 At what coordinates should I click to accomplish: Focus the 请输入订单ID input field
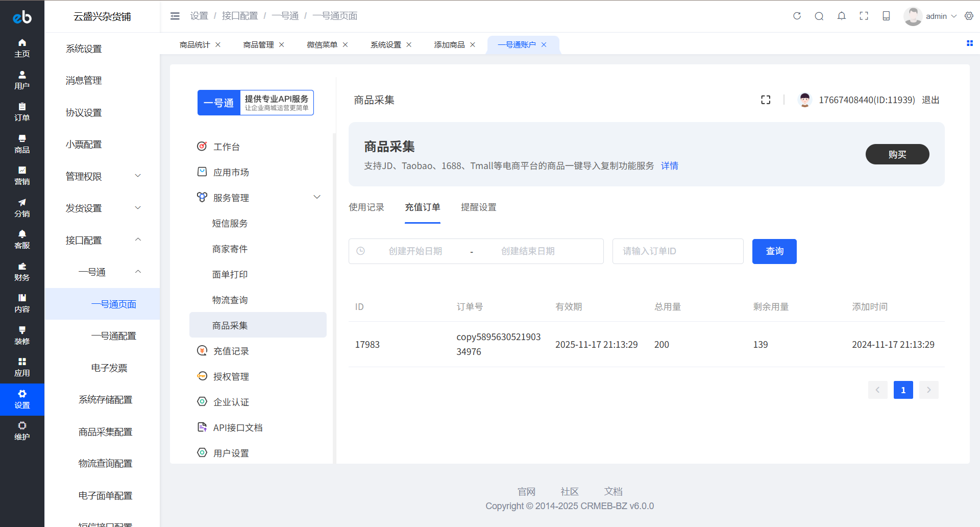tap(677, 251)
